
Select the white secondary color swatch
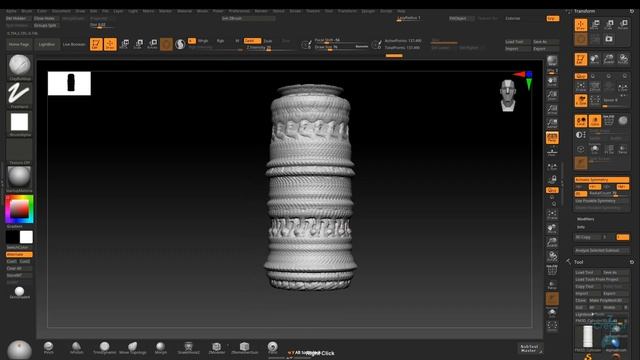26,237
